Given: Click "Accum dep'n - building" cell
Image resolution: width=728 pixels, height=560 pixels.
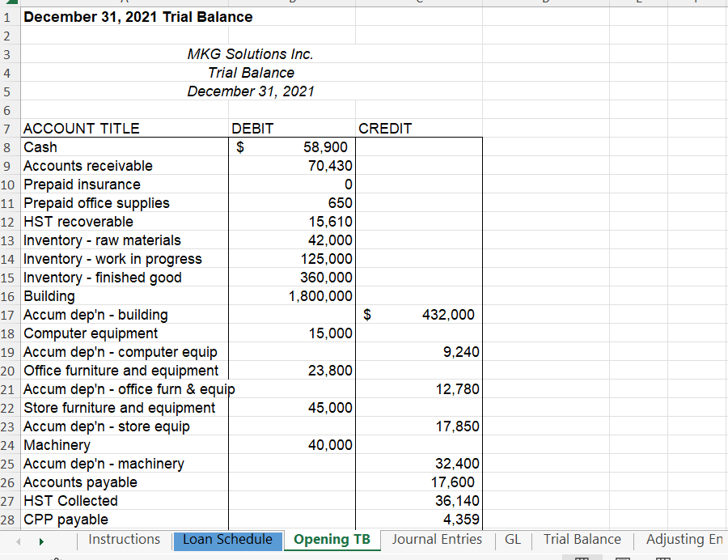Looking at the screenshot, I should click(x=125, y=315).
